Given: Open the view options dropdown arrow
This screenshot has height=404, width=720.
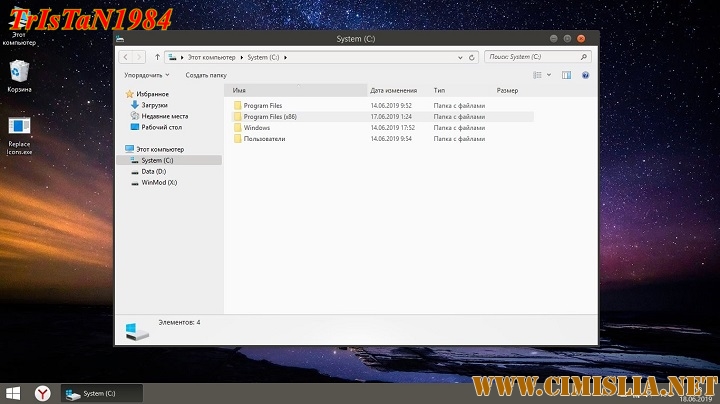Looking at the screenshot, I should click(549, 75).
